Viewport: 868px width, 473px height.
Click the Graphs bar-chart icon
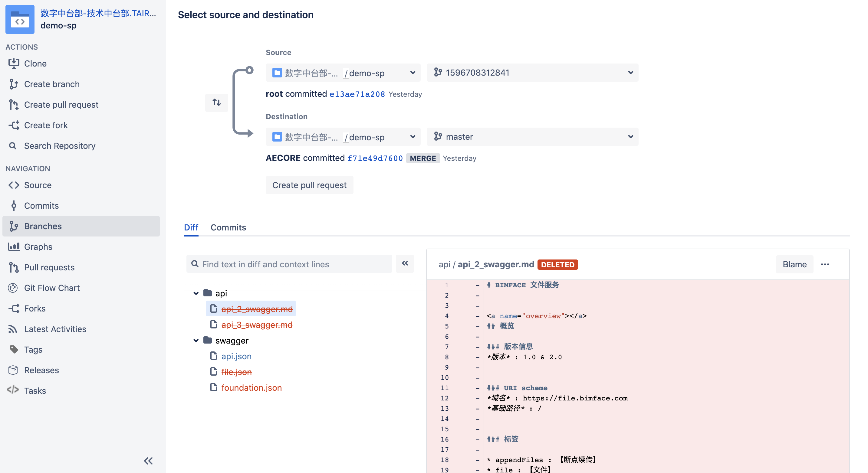14,247
